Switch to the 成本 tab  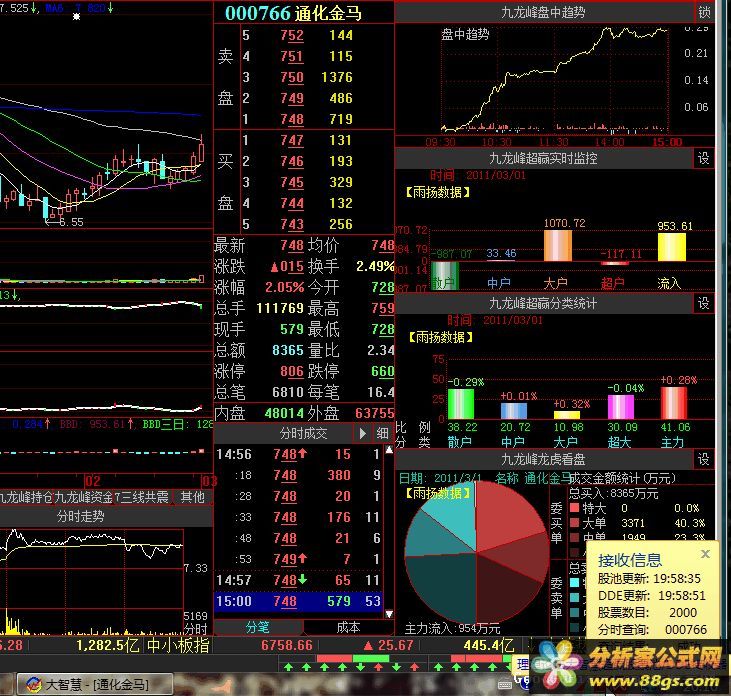tap(348, 627)
